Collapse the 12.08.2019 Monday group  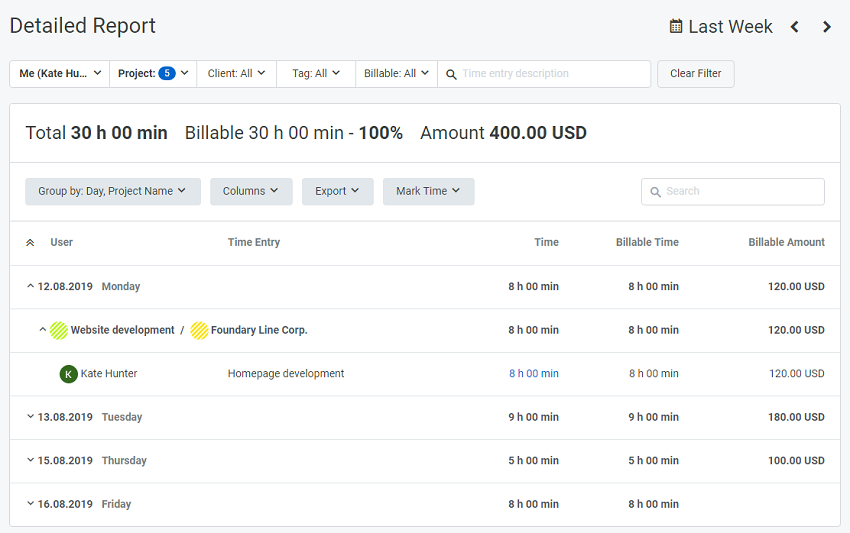30,286
